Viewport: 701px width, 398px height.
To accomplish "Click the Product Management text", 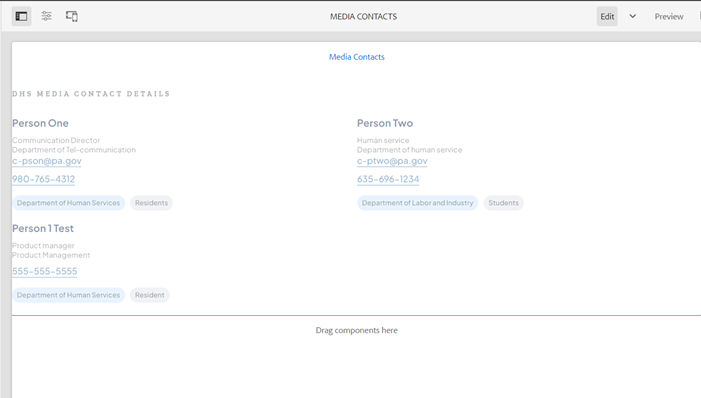I will point(51,255).
